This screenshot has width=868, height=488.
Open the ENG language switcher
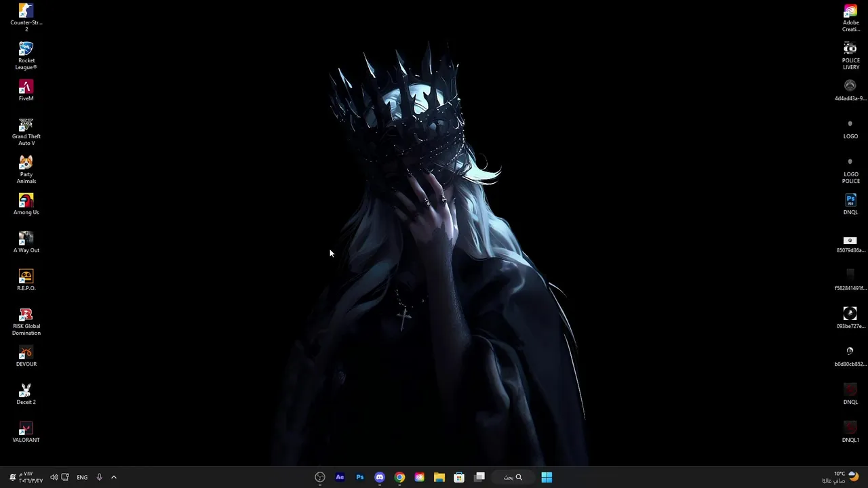click(82, 477)
